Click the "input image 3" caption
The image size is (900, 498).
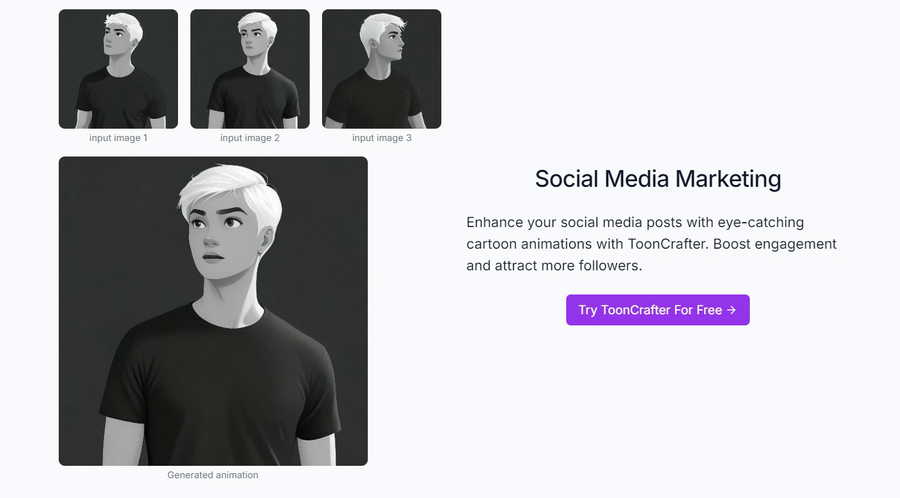pyautogui.click(x=382, y=138)
